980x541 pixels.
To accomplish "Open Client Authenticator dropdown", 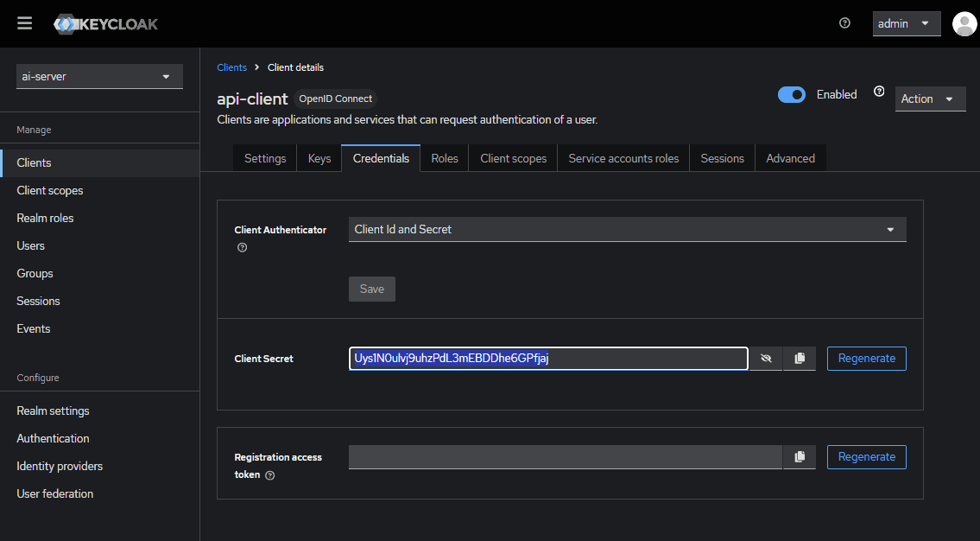I will 627,230.
